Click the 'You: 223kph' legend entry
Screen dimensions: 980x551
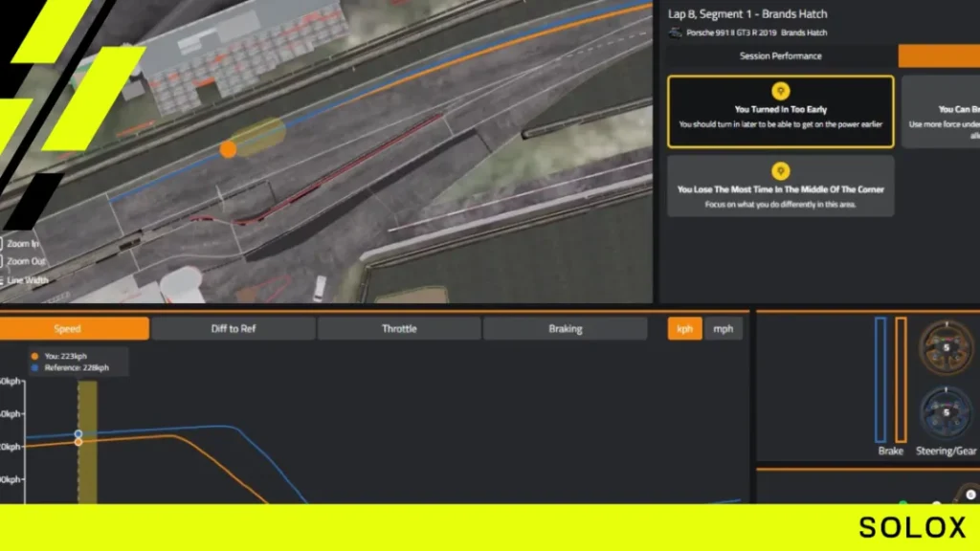(x=60, y=356)
